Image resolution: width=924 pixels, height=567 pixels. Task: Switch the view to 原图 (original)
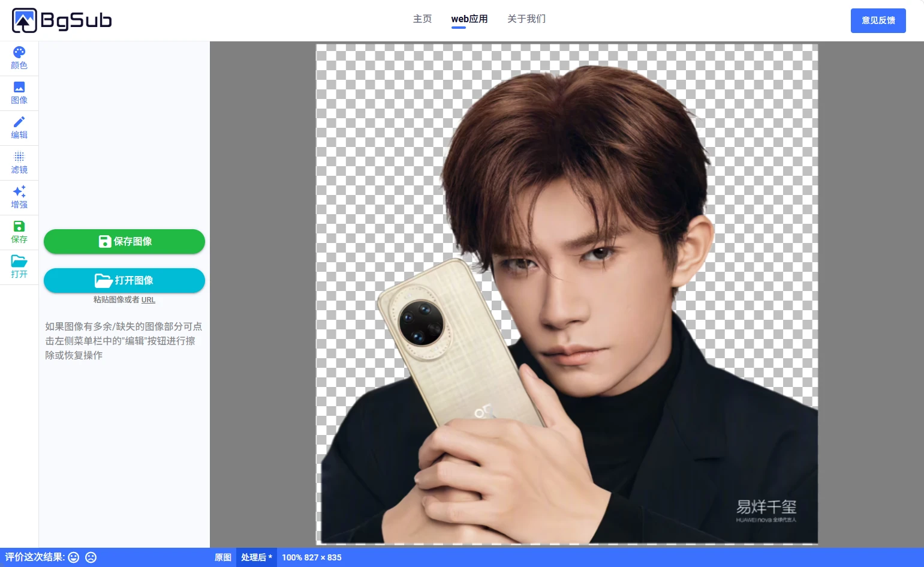click(x=223, y=557)
